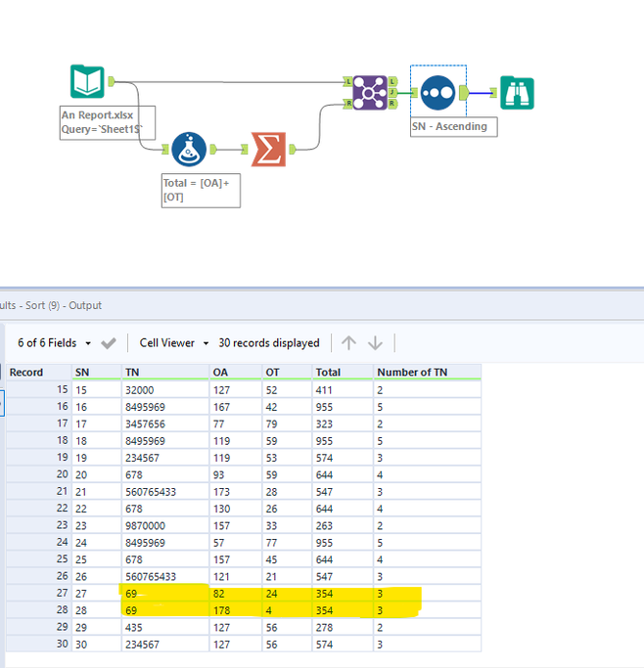Click OA cell 167 in record 16
The height and width of the screenshot is (668, 644).
pyautogui.click(x=236, y=407)
